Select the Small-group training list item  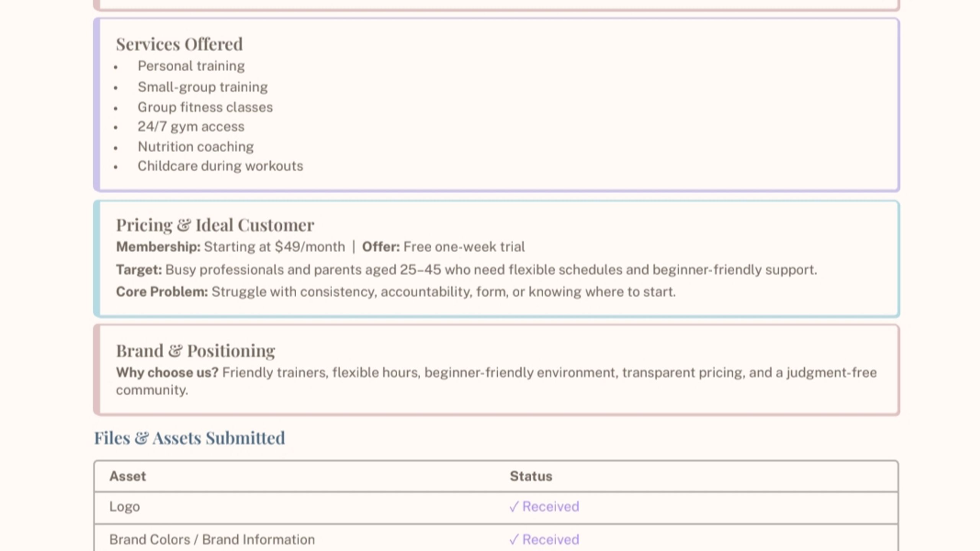point(203,87)
